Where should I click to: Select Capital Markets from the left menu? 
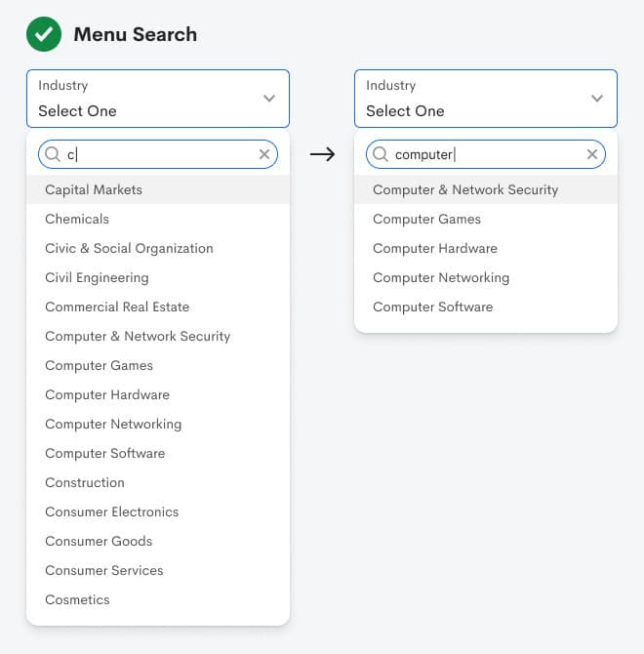(x=94, y=189)
